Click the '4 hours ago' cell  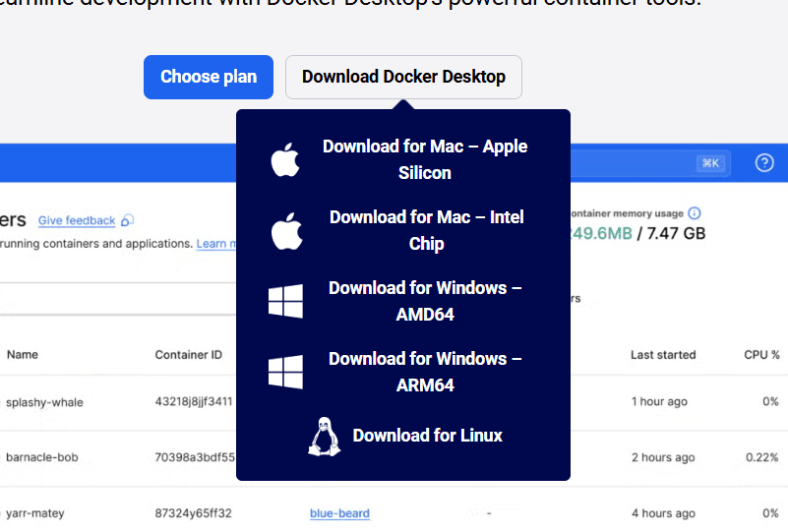(663, 513)
